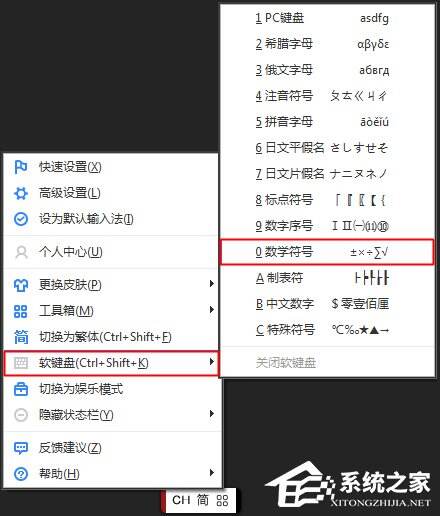
Task: Click the speech bubble icon for 反馈建议
Action: pyautogui.click(x=21, y=448)
